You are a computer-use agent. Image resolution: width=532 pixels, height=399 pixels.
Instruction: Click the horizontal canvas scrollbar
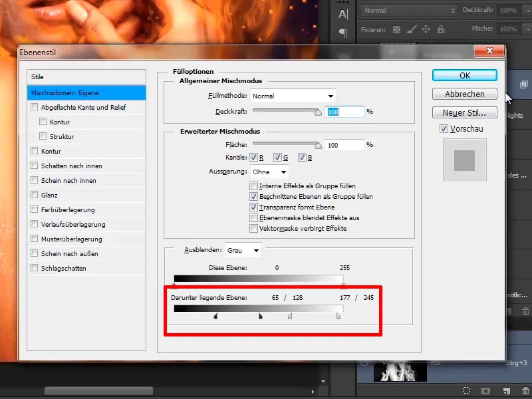[98, 391]
